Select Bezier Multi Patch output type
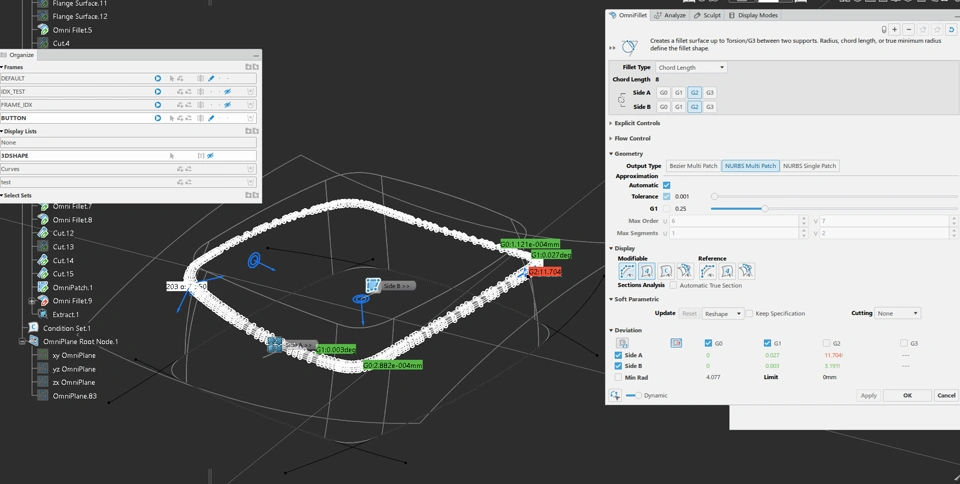Image resolution: width=960 pixels, height=484 pixels. pos(693,166)
